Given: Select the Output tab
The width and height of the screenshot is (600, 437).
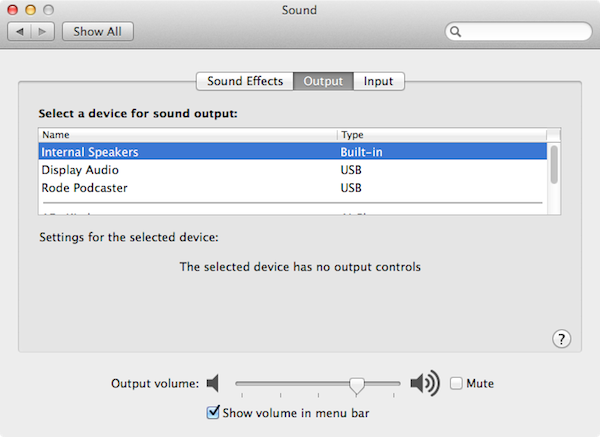Looking at the screenshot, I should (323, 81).
